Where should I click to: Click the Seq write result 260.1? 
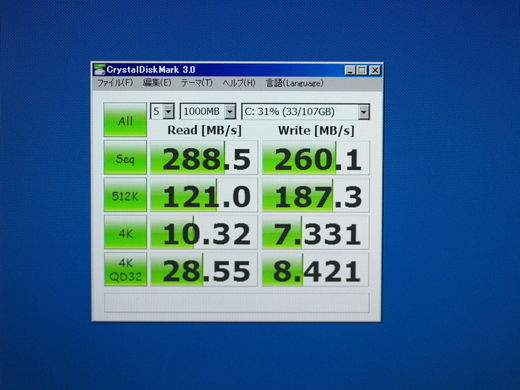(x=316, y=158)
